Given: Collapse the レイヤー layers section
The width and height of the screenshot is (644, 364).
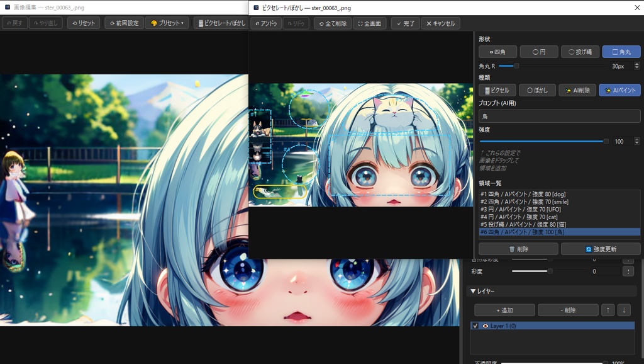Looking at the screenshot, I should pos(551,291).
